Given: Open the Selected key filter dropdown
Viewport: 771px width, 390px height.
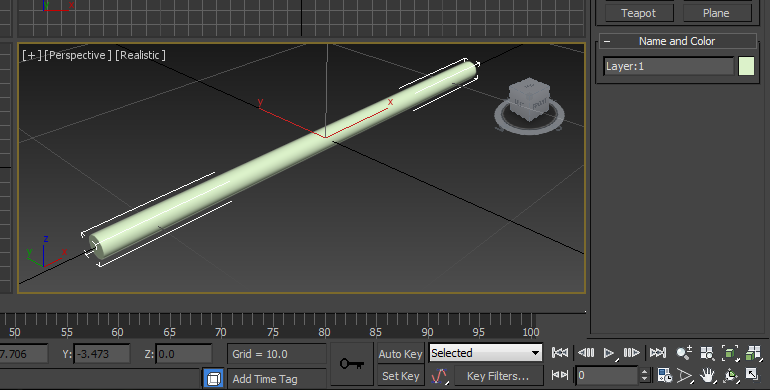Looking at the screenshot, I should click(485, 353).
